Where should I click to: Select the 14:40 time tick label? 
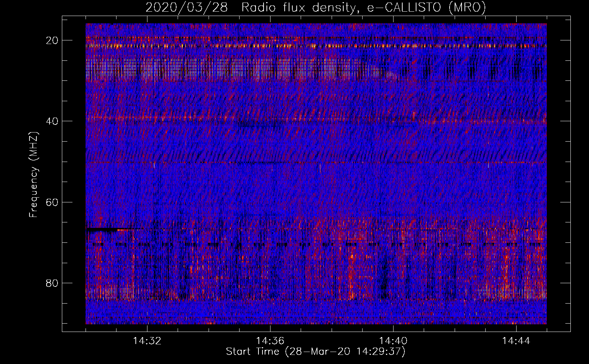(393, 341)
